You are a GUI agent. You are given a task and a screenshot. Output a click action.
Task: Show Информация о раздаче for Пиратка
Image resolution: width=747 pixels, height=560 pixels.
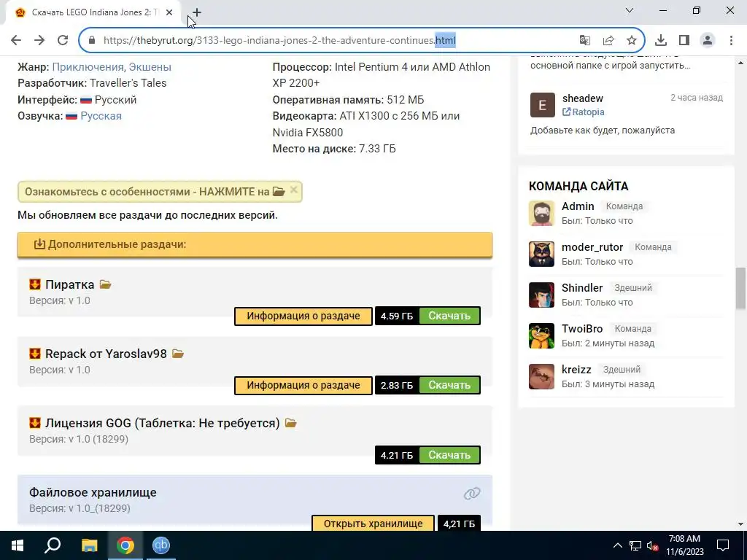tap(303, 316)
